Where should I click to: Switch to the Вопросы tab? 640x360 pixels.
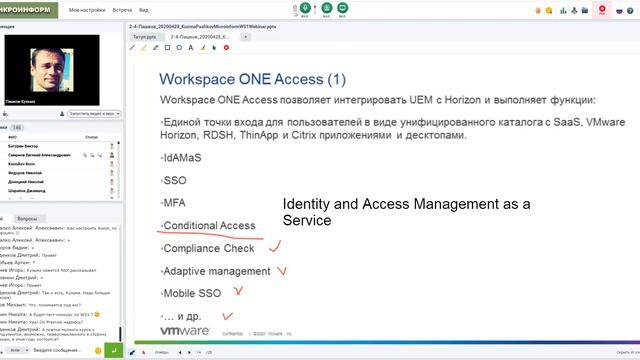coord(27,219)
